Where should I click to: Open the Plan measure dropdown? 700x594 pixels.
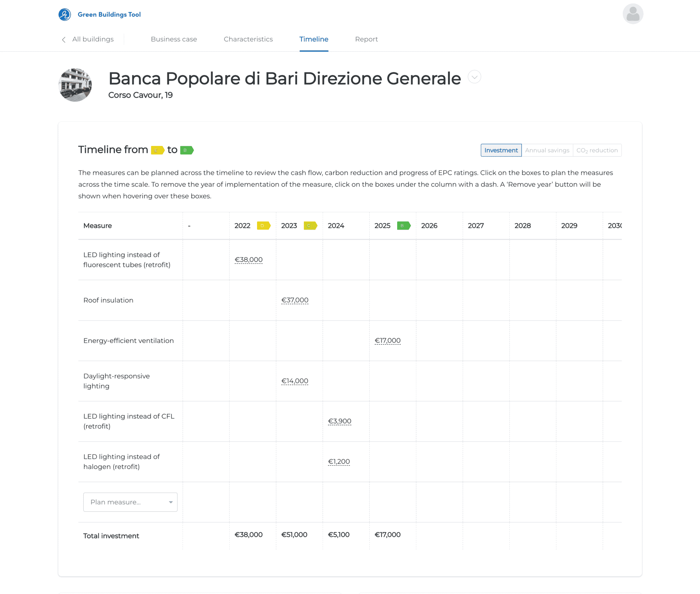point(130,502)
